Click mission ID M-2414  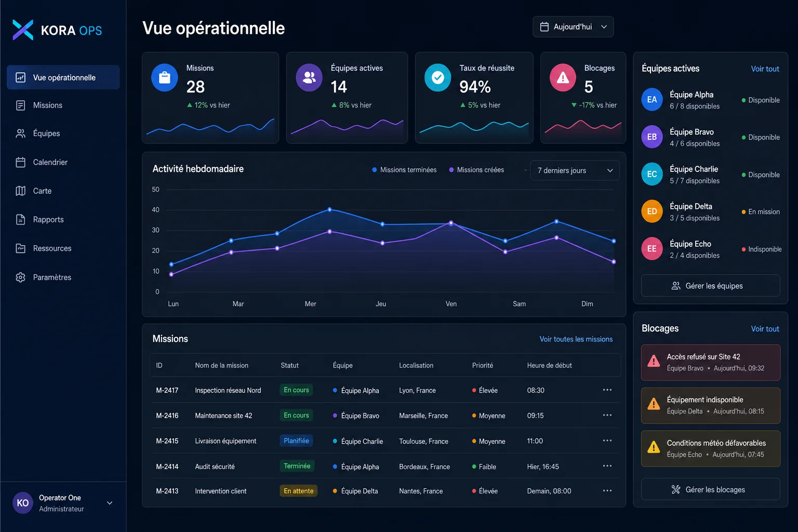pos(167,467)
